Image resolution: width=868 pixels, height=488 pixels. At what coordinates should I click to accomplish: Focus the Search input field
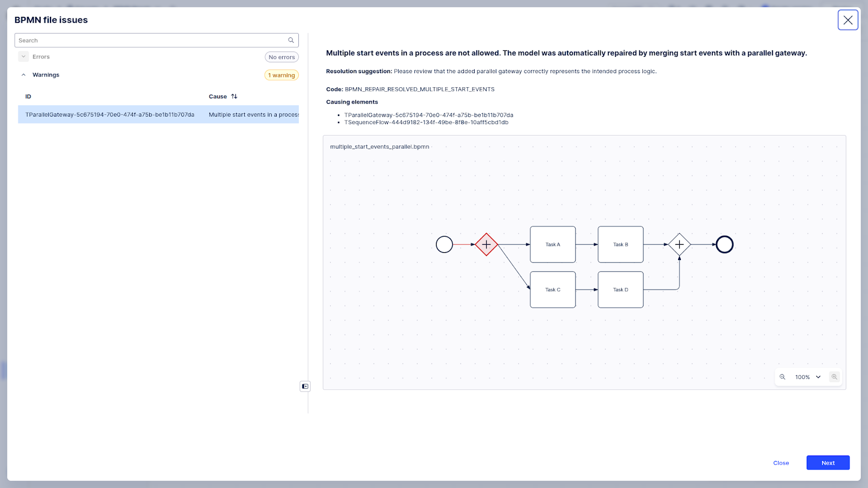tap(151, 40)
